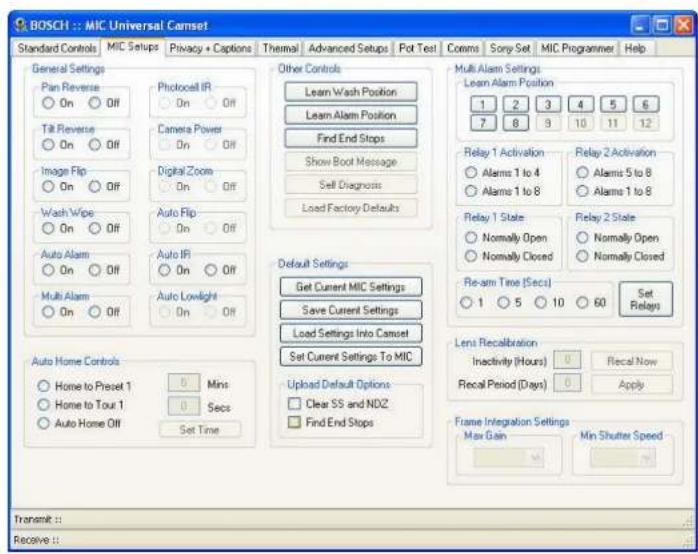Image resolution: width=698 pixels, height=554 pixels.
Task: Open the Min Shutter Speed dropdown
Action: pos(623,457)
